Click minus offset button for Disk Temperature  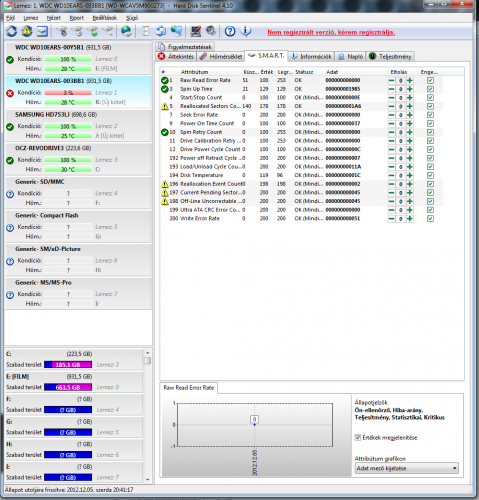[x=391, y=175]
